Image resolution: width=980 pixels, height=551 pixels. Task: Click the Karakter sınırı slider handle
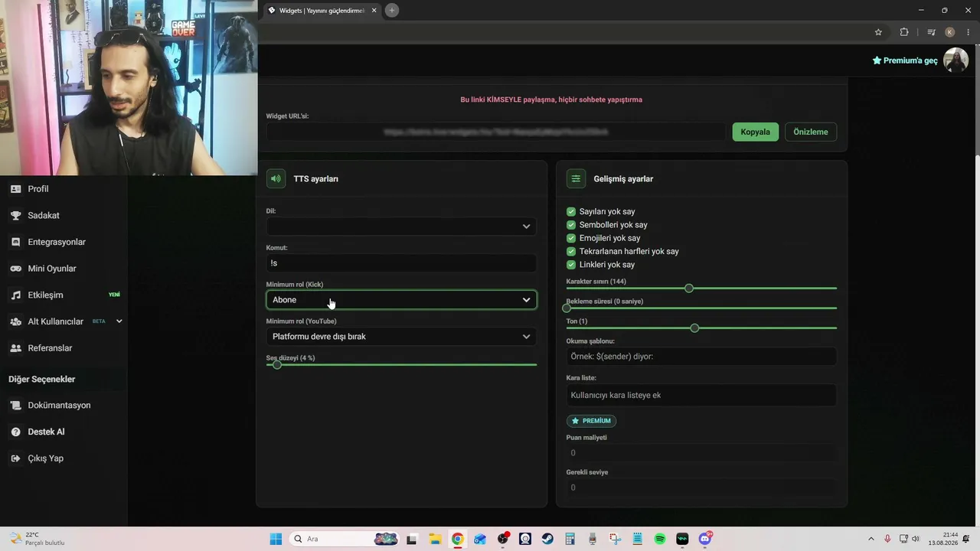(x=689, y=289)
